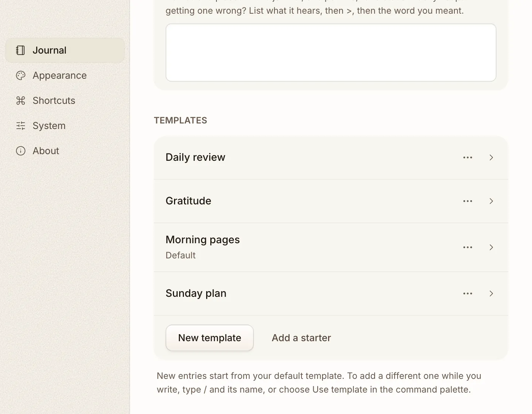The image size is (532, 414).
Task: Switch to the System settings section
Action: 65,126
